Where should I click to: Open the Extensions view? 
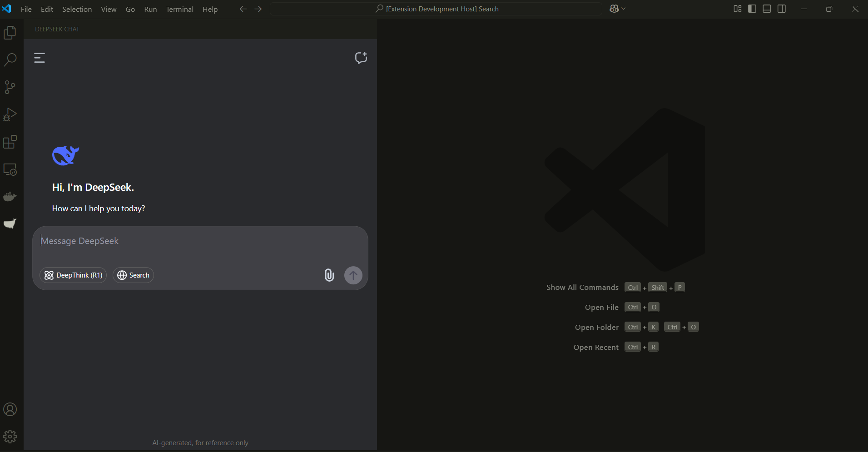[10, 142]
